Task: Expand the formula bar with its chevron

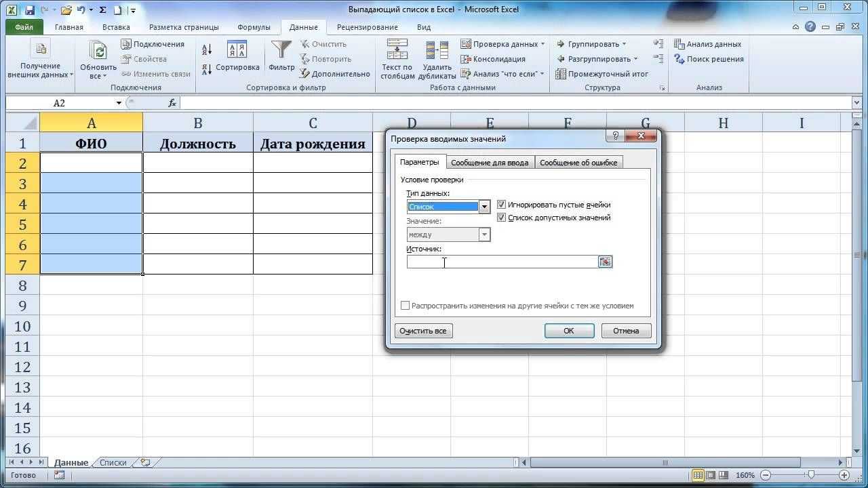Action: tap(856, 103)
